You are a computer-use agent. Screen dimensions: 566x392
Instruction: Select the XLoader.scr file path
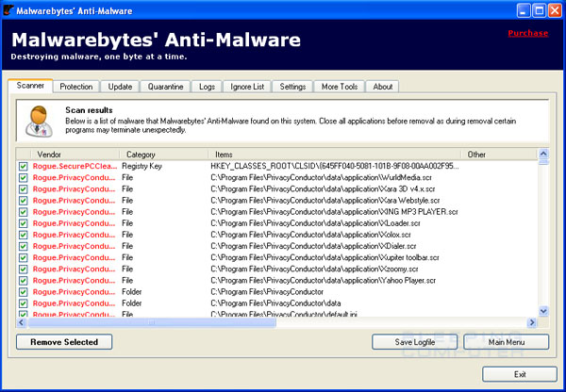click(x=315, y=223)
